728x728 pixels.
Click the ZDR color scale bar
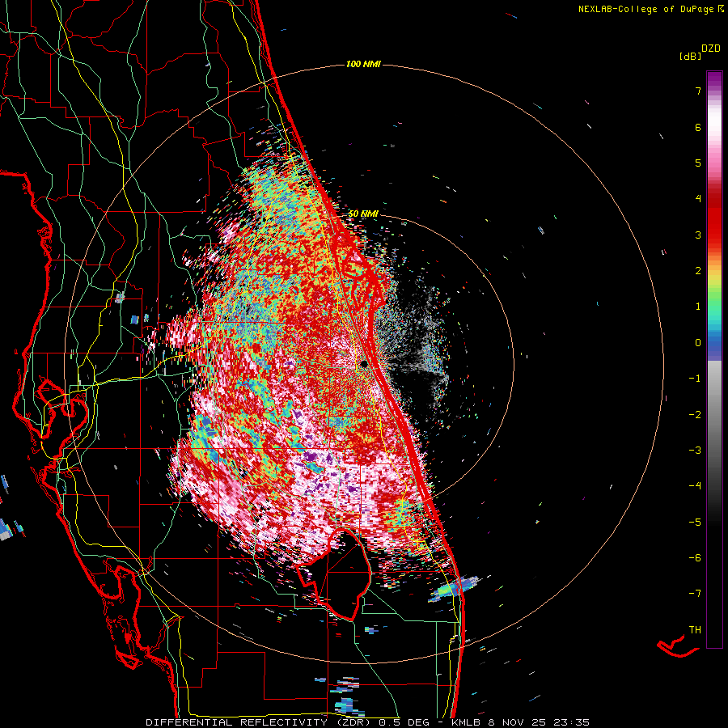714,359
